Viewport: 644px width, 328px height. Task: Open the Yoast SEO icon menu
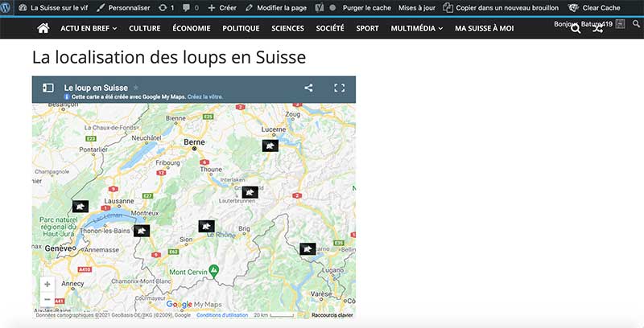(x=320, y=8)
